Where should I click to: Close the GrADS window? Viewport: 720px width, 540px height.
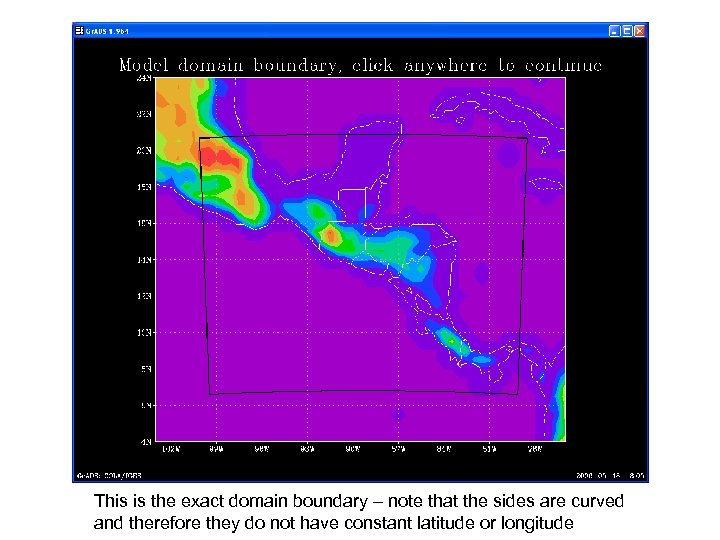click(x=639, y=31)
